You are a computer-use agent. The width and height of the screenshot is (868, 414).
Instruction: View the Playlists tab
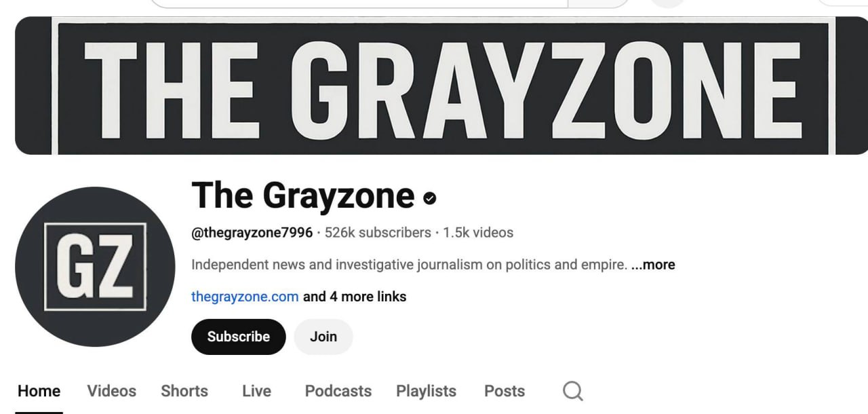tap(426, 391)
